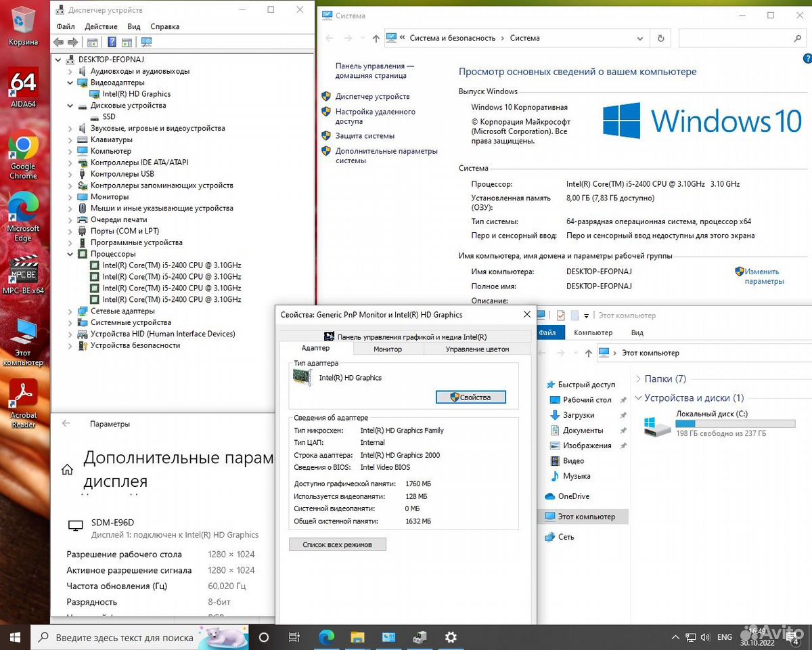Click the ENG language indicator in system tray
The image size is (812, 650).
(x=724, y=637)
